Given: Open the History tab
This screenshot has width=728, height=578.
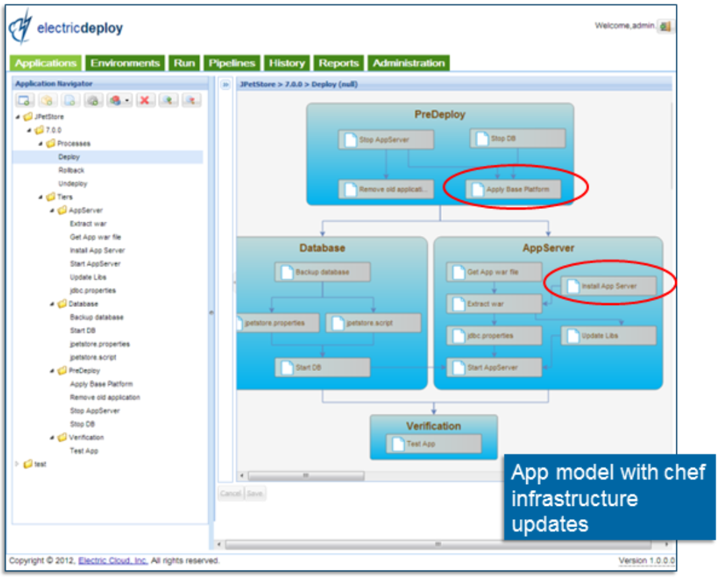Looking at the screenshot, I should [287, 63].
